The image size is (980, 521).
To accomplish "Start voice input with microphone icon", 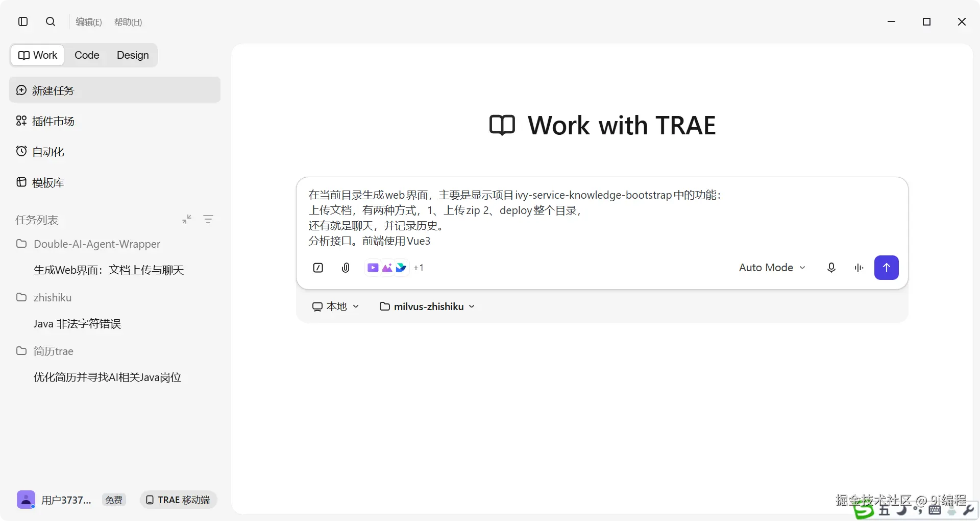I will pyautogui.click(x=831, y=268).
